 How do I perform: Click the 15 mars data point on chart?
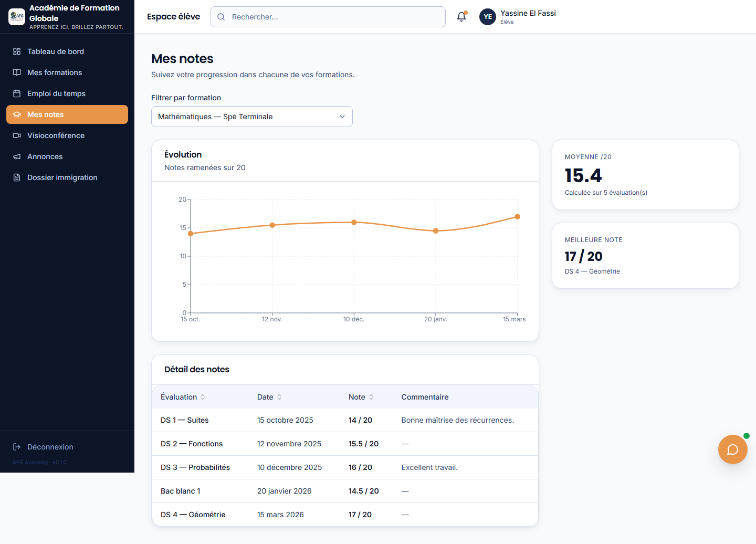(517, 216)
